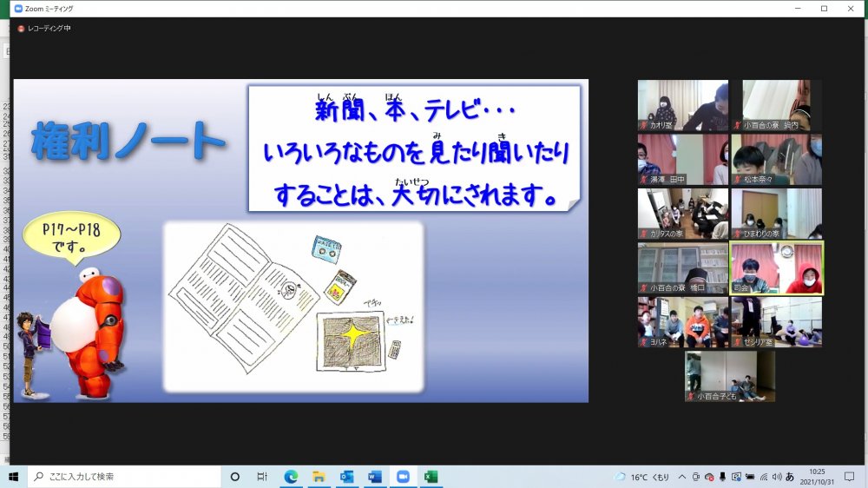
Task: Select the 松本奈々 participant video
Action: click(x=776, y=159)
